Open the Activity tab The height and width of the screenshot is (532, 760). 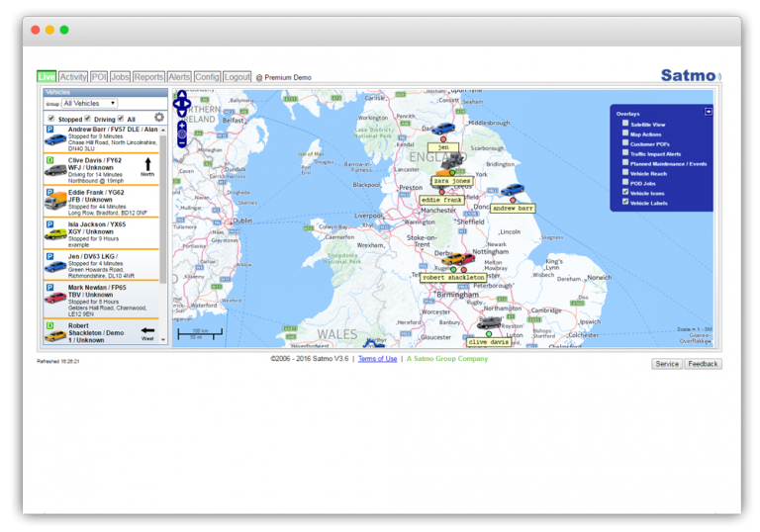(73, 76)
